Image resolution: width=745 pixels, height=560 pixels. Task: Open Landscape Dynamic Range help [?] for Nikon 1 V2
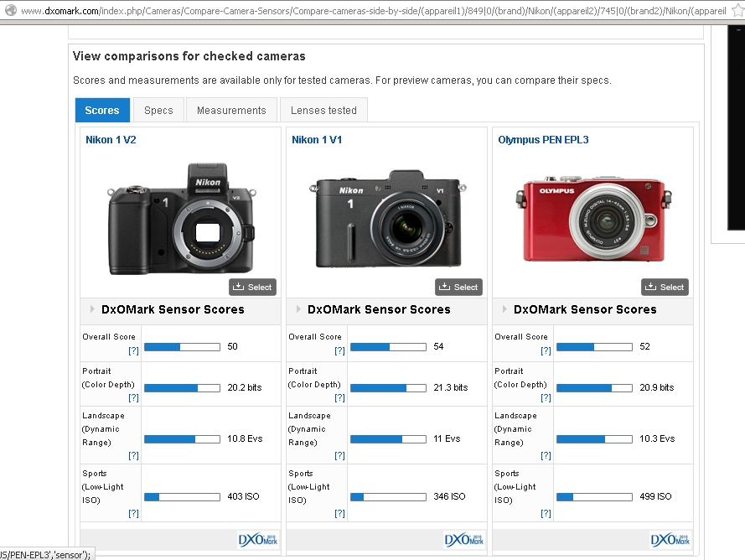(133, 456)
